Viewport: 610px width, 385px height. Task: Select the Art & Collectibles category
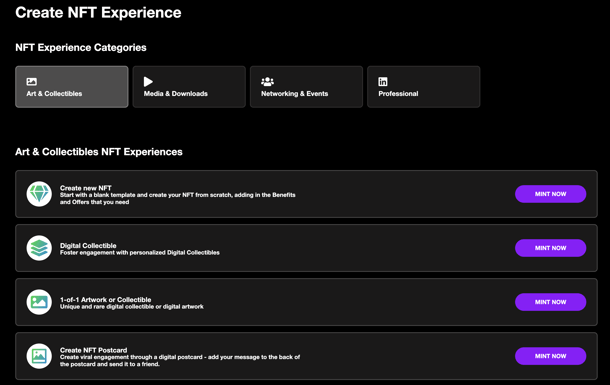tap(72, 87)
